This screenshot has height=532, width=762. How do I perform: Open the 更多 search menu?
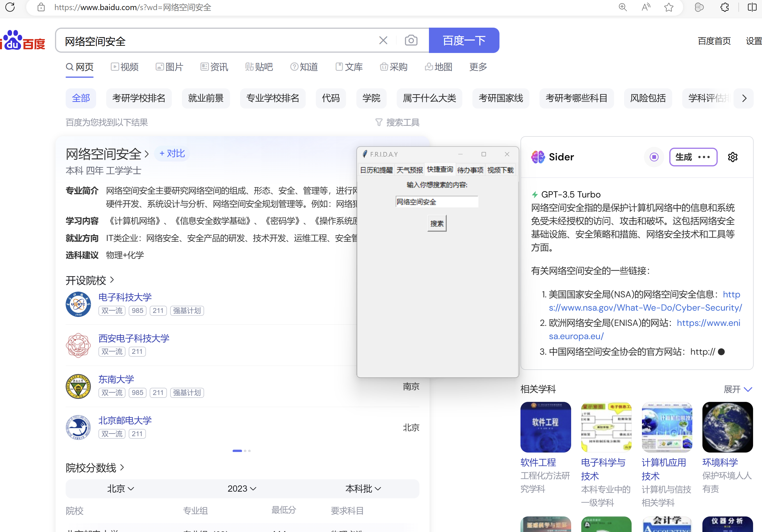click(x=478, y=67)
